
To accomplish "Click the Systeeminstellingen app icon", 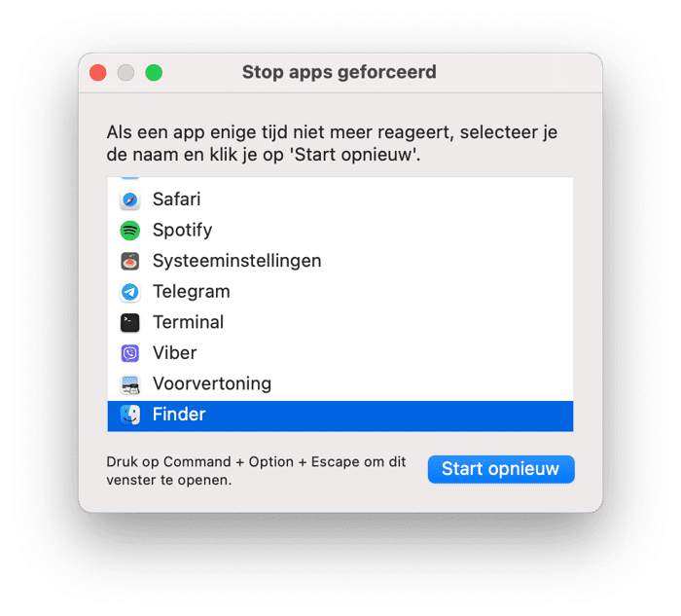I will pos(129,261).
